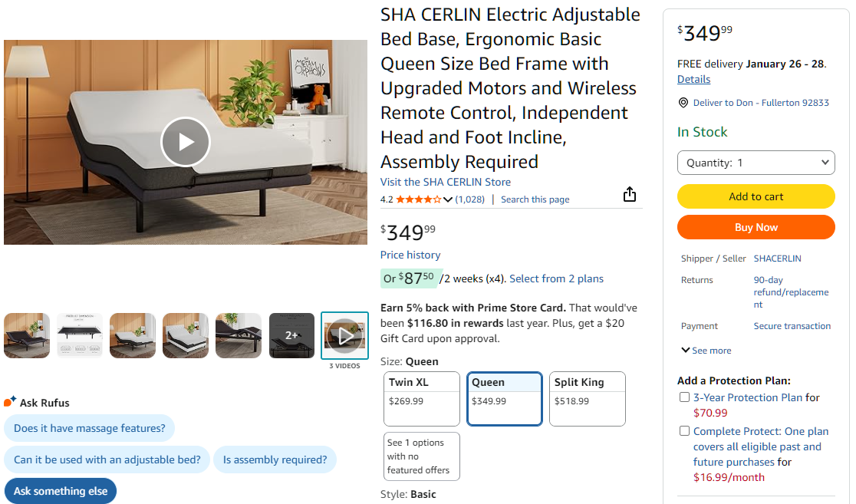Ask Rufus "Does it have massage features?"
The image size is (856, 504).
coord(89,428)
